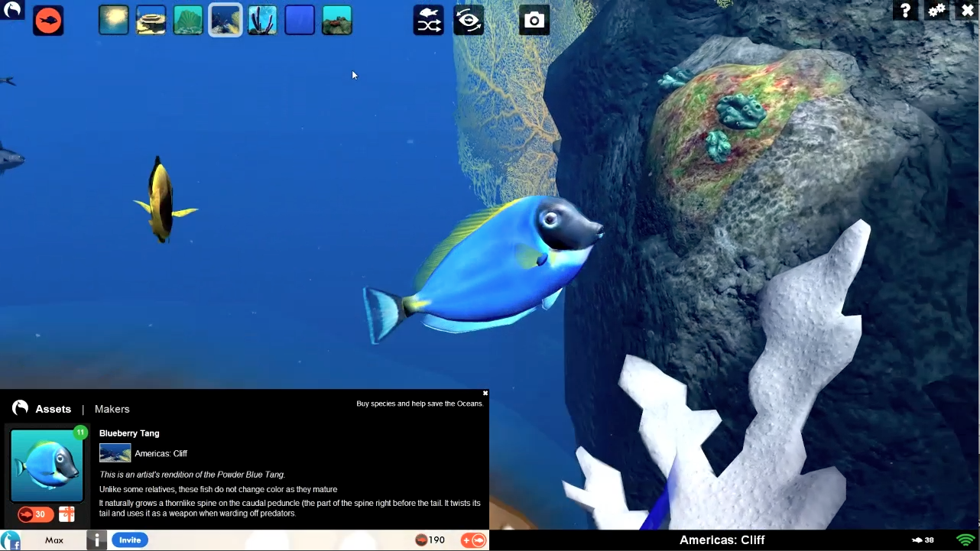
Task: Close the Blueberry Tang info panel
Action: tap(485, 394)
